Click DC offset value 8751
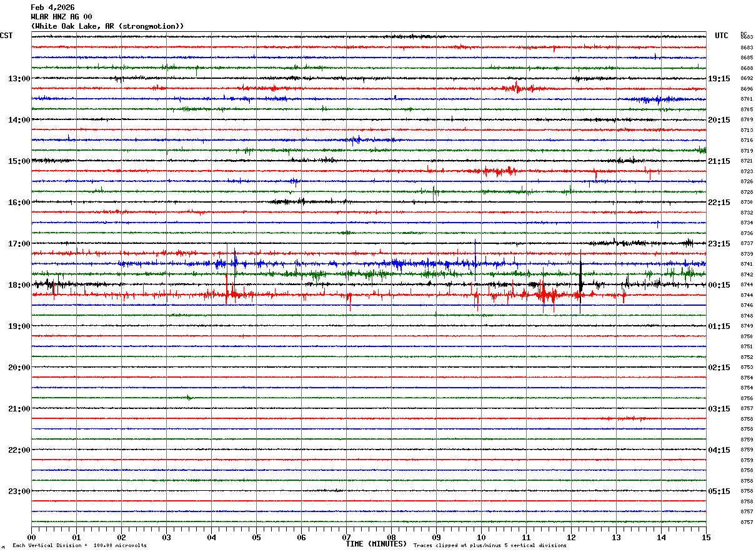756x554 pixels. point(747,347)
